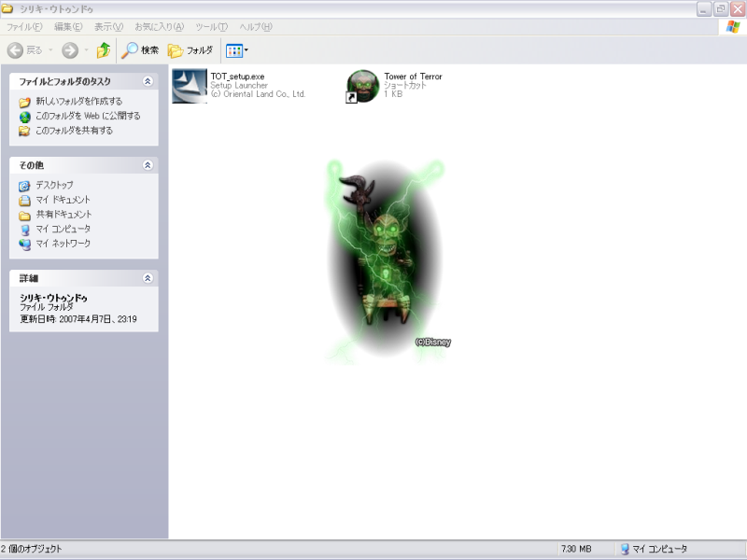Viewport: 747px width, 560px height.
Task: Toggle the フォルダ folders pane button
Action: pyautogui.click(x=190, y=50)
